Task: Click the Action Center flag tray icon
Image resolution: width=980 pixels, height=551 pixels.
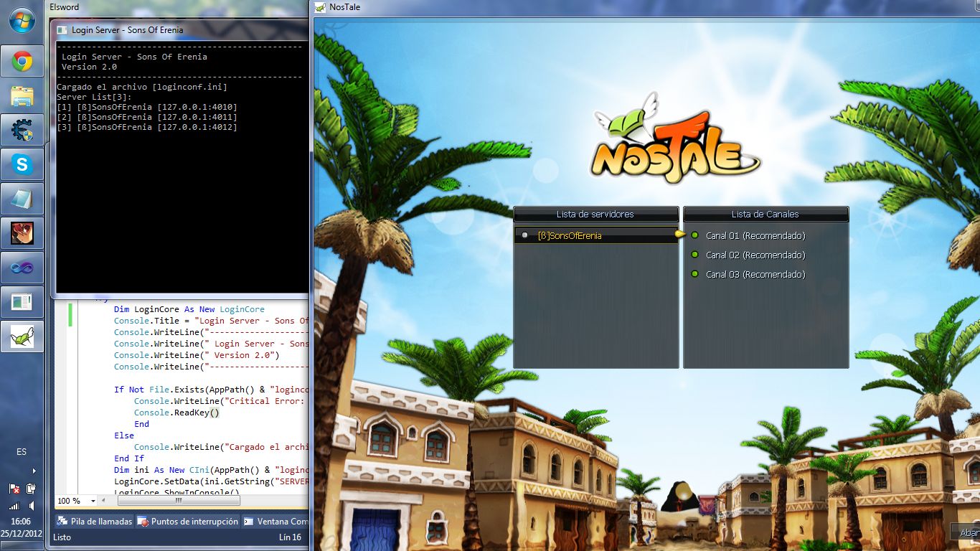Action: pos(14,489)
